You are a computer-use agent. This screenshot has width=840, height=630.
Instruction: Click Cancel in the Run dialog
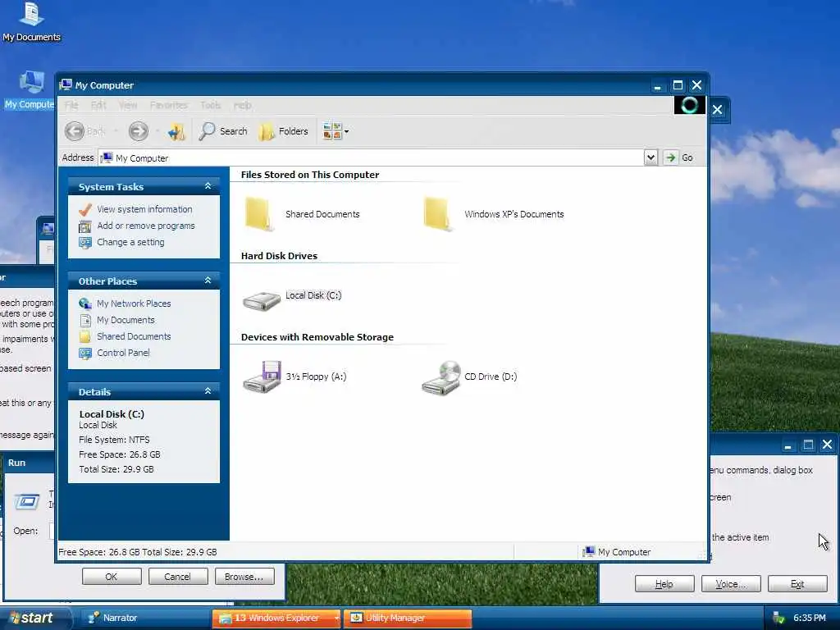177,577
